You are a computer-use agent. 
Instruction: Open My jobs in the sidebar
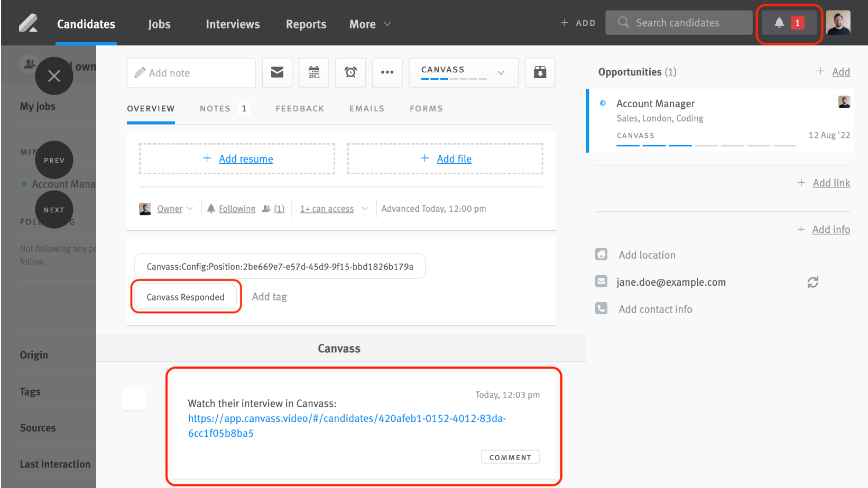click(38, 106)
